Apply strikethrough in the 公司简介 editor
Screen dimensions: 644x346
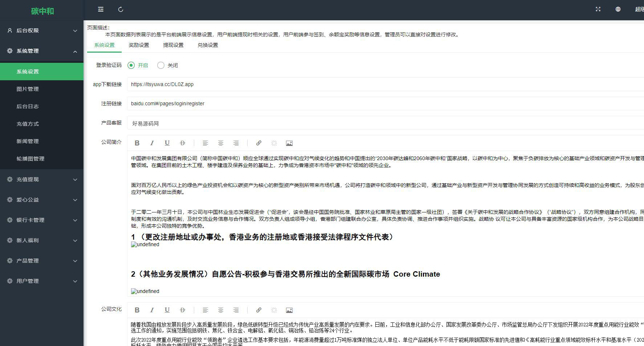[x=182, y=143]
